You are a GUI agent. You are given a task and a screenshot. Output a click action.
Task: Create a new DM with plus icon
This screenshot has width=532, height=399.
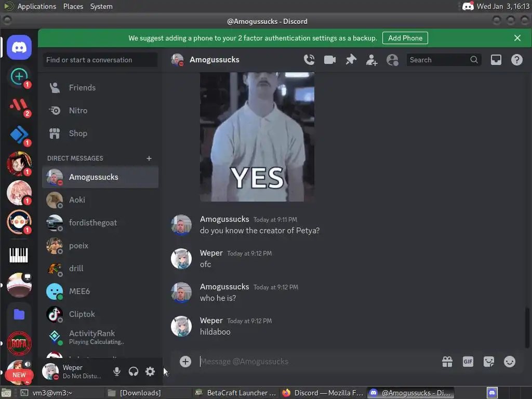coord(149,158)
